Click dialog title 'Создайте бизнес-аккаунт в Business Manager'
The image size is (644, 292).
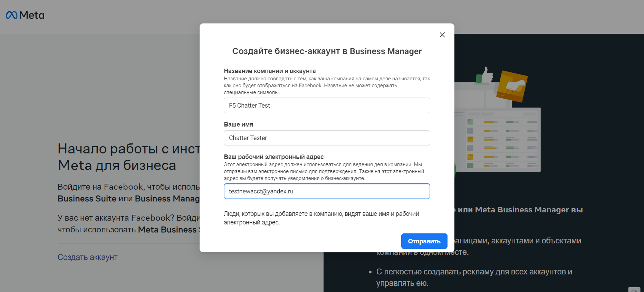click(x=327, y=51)
